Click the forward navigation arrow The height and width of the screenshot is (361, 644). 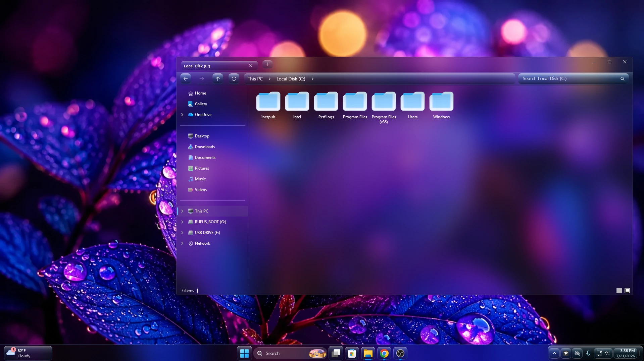coord(202,79)
